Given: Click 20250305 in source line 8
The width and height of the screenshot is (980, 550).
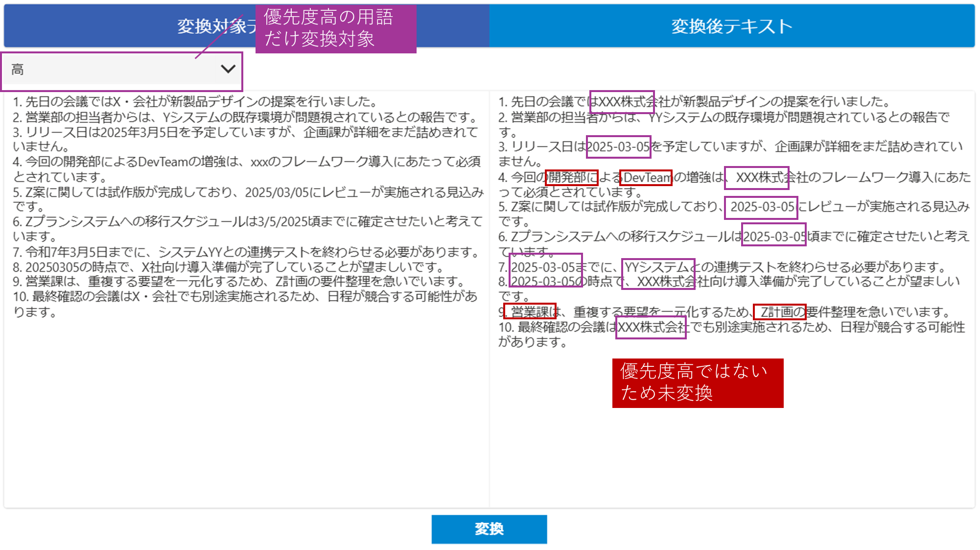Looking at the screenshot, I should [x=52, y=267].
